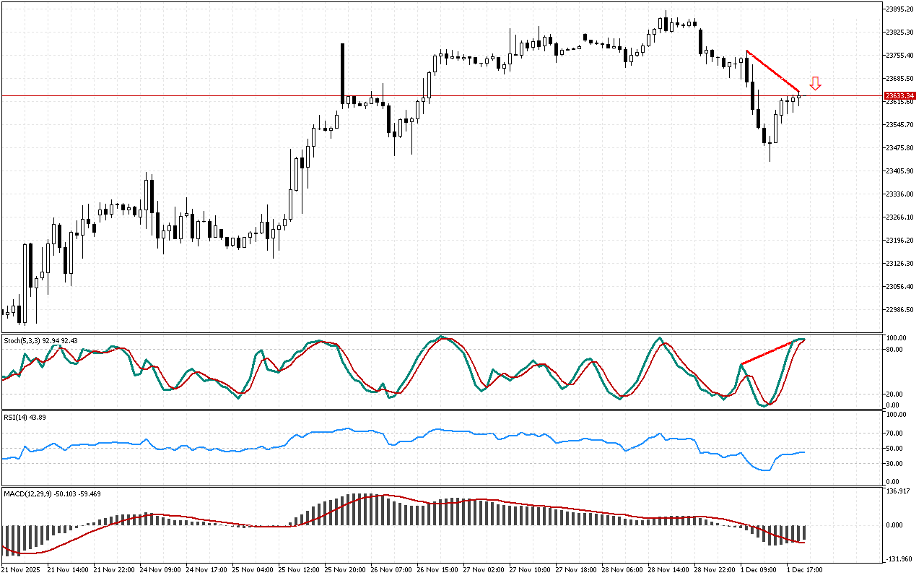
Task: Click the 136.917 MACD scale label
Action: [x=897, y=492]
